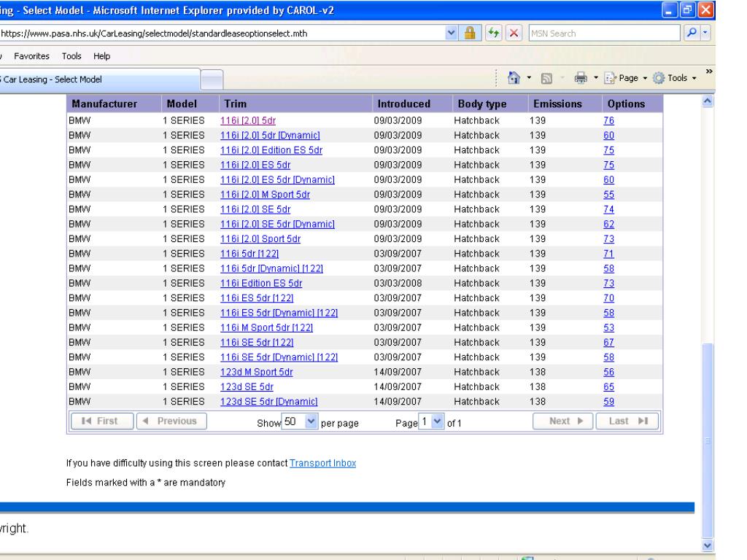Screen dimensions: 747x560
Task: Click the address bar URL field
Action: (222, 34)
